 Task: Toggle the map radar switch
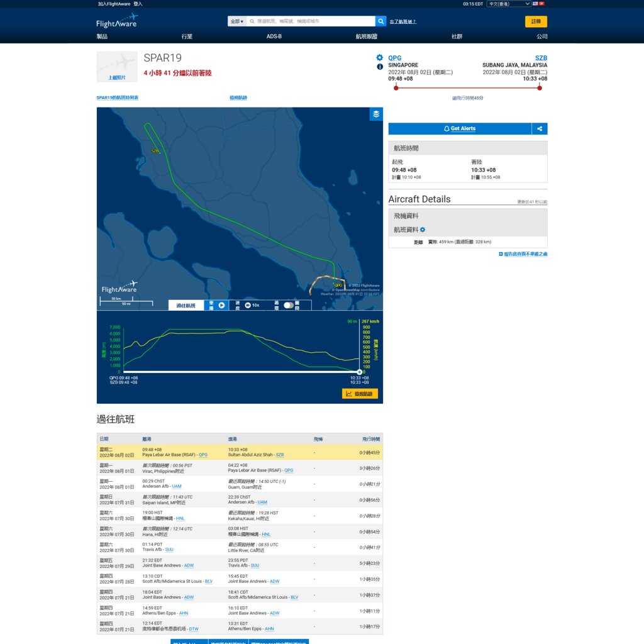[289, 305]
